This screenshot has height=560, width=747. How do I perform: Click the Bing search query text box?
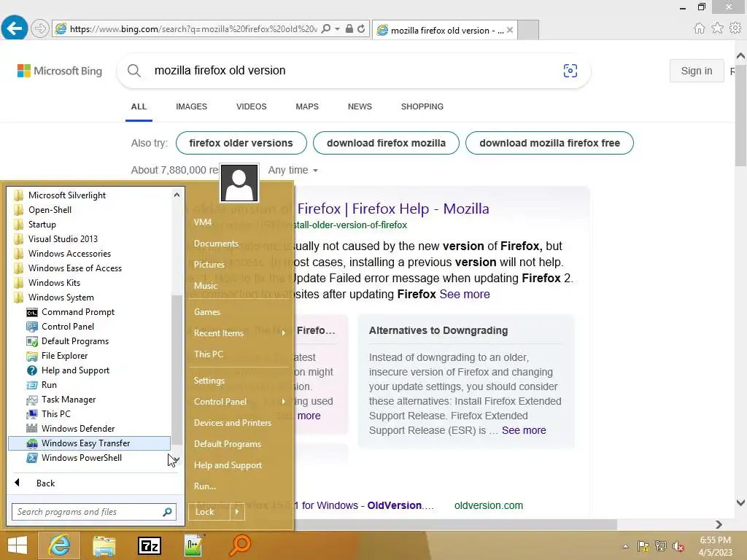pos(352,71)
